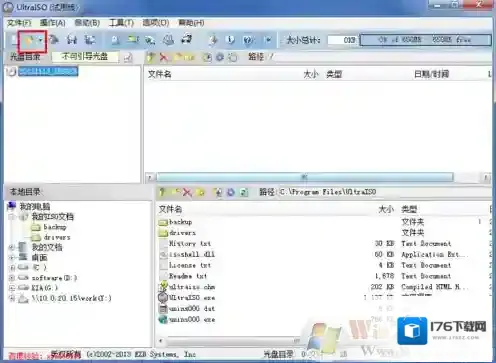This screenshot has height=363, width=496.
Task: Select the backup folder in file list
Action: pyautogui.click(x=180, y=222)
